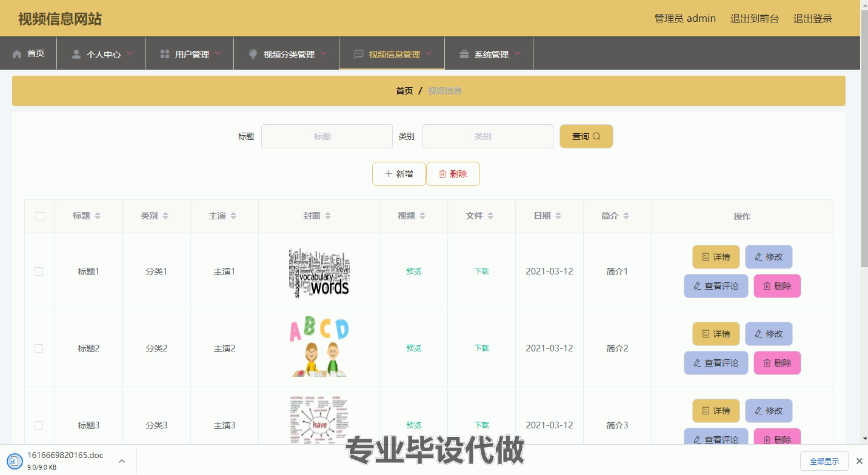868x475 pixels.
Task: Open the 视频信息管理 menu
Action: tap(392, 53)
